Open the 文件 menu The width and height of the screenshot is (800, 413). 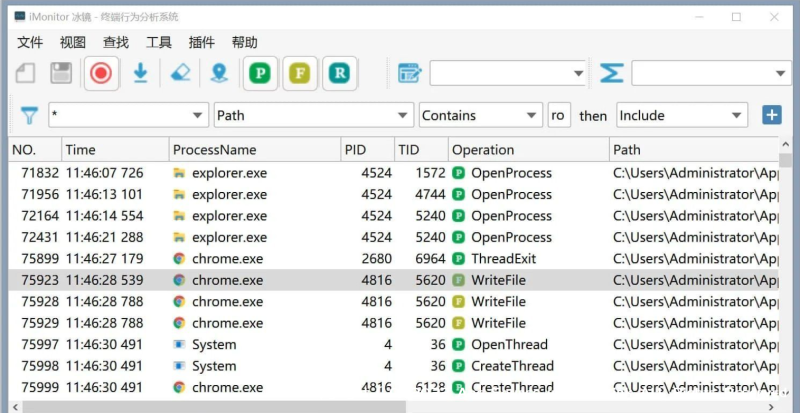30,42
